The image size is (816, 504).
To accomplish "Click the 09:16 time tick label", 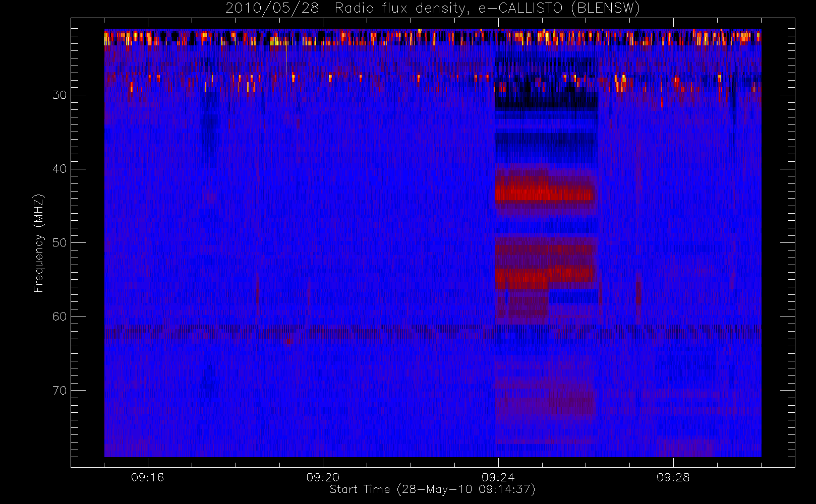I will 147,477.
